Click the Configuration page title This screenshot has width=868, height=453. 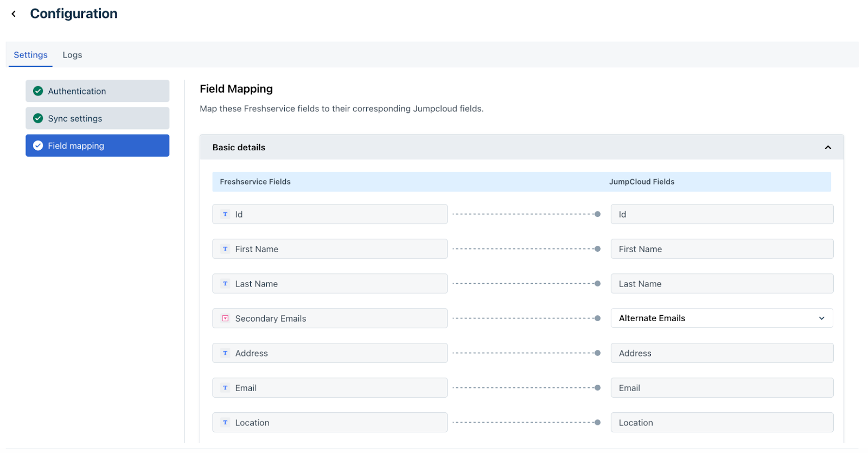(74, 14)
